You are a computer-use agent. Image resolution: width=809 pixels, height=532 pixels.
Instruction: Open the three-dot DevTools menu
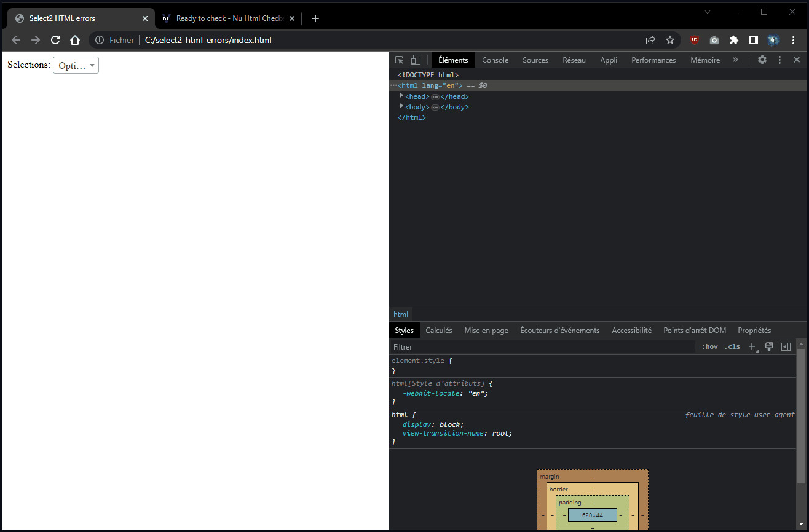779,60
